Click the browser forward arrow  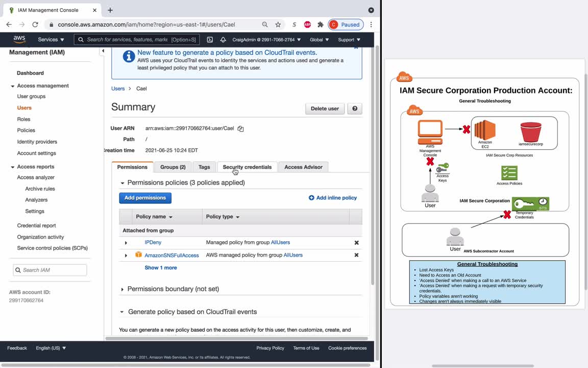pyautogui.click(x=22, y=25)
